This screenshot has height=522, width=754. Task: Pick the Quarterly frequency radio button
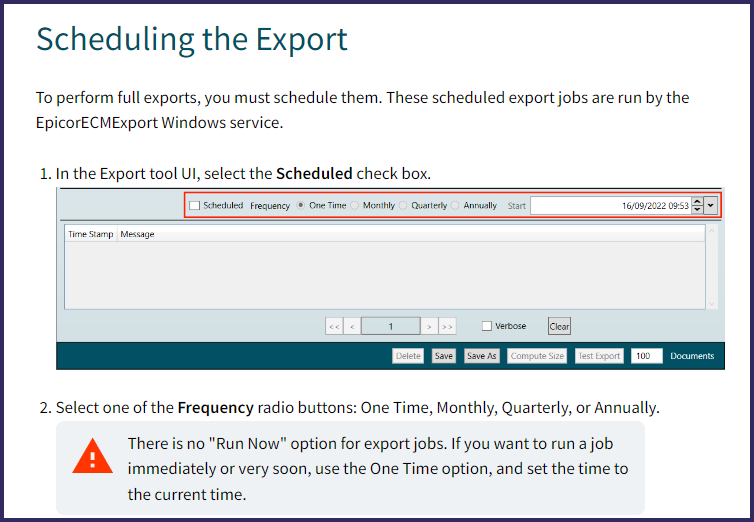point(404,205)
